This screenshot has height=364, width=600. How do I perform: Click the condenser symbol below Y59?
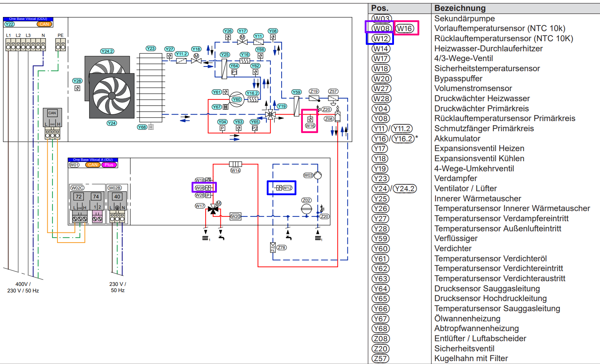296,106
